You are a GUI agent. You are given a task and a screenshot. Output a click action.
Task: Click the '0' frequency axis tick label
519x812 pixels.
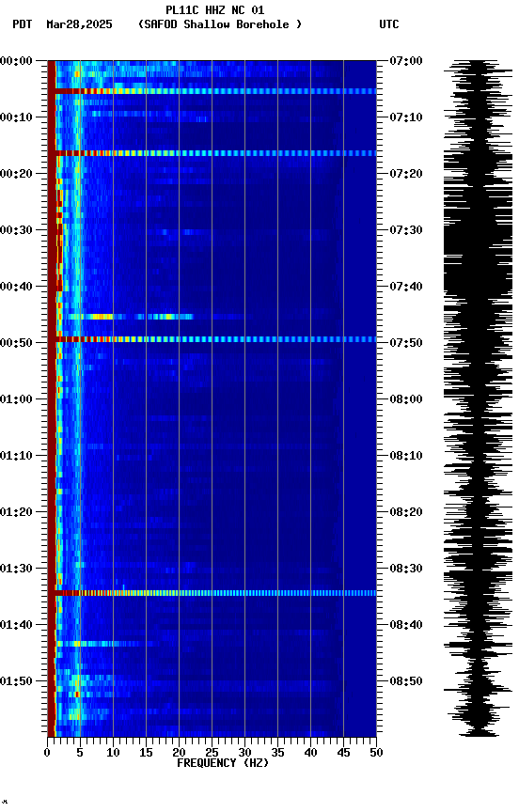pos(47,754)
